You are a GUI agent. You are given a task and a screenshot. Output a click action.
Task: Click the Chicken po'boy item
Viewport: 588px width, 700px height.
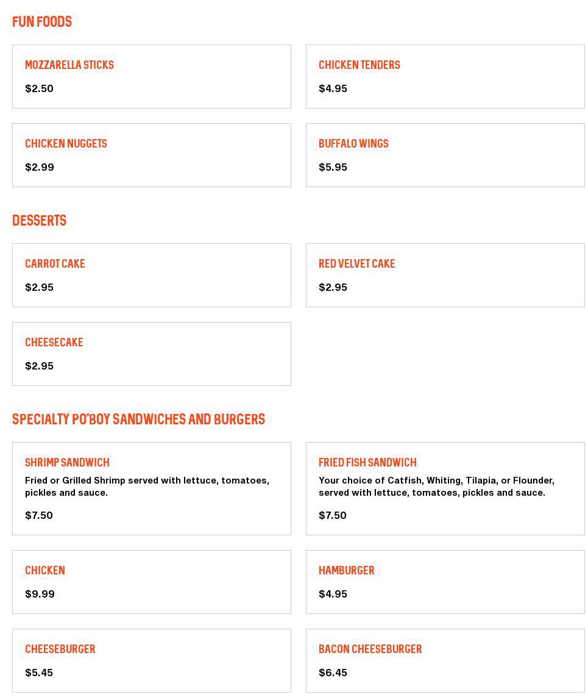pyautogui.click(x=151, y=582)
